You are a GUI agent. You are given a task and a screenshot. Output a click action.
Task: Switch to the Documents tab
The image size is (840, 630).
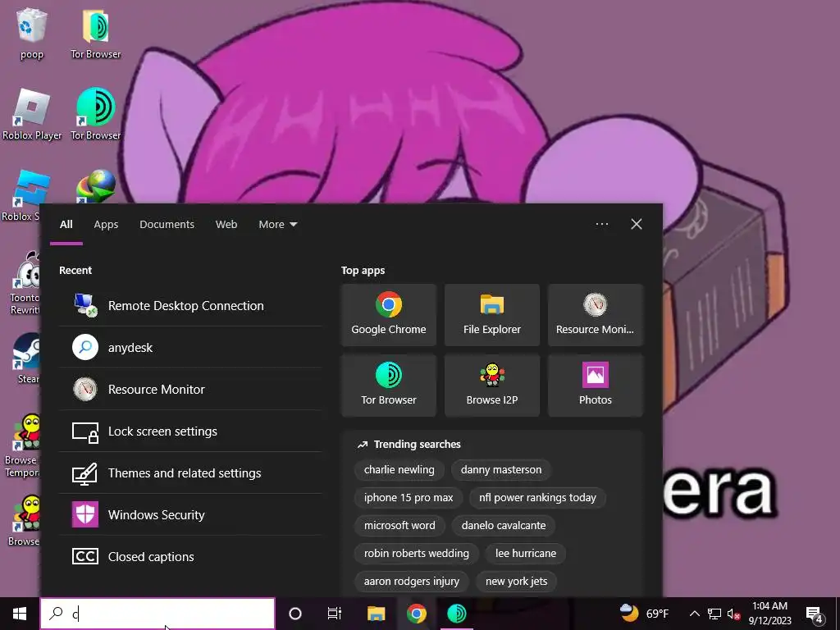coord(167,225)
